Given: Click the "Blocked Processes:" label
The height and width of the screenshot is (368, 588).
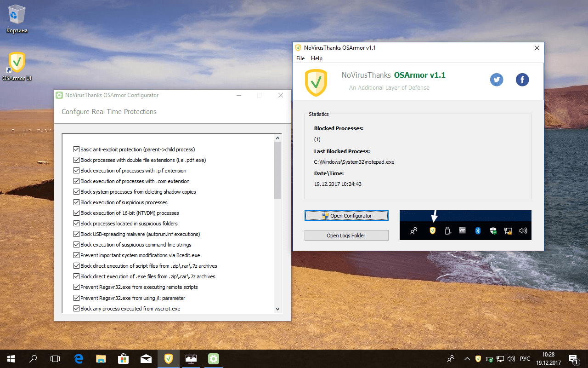Looking at the screenshot, I should pyautogui.click(x=339, y=128).
